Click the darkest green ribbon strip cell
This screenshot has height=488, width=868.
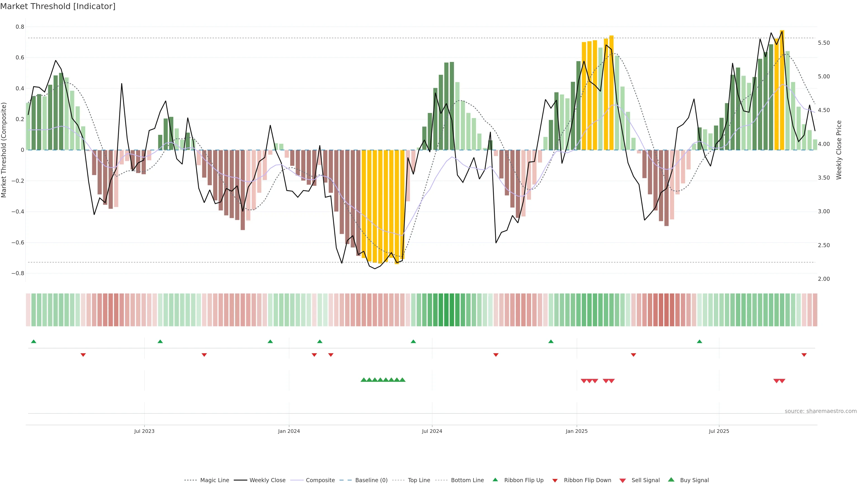coord(446,310)
